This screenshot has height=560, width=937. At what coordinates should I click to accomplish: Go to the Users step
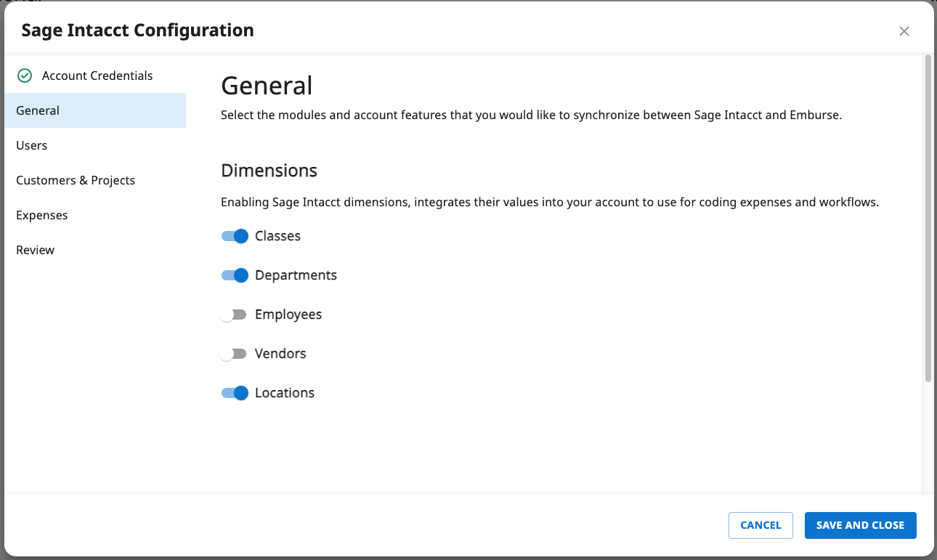tap(95, 145)
